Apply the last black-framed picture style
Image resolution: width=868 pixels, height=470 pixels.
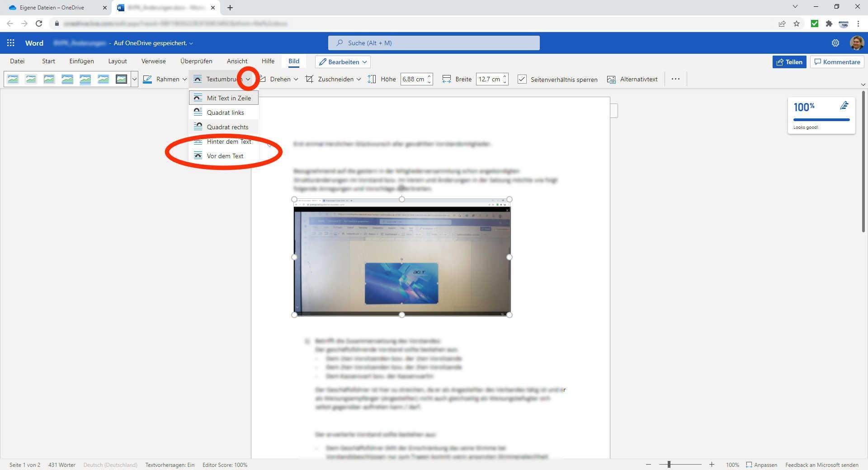121,79
